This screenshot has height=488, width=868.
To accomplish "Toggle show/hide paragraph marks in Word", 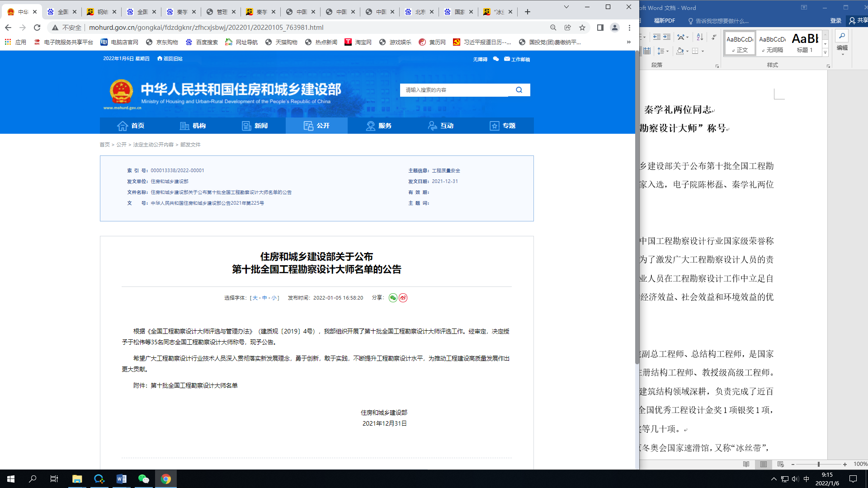I will (714, 37).
